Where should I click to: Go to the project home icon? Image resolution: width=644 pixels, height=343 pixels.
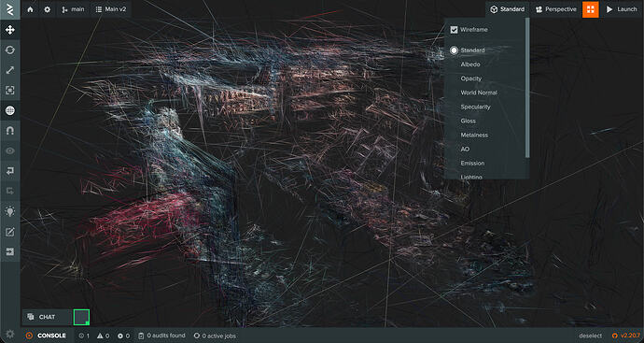tap(31, 9)
